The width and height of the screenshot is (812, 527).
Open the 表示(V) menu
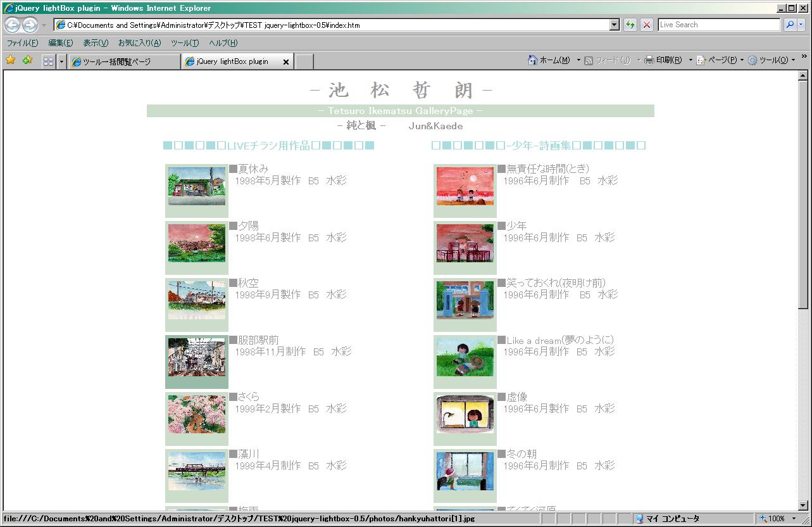(x=96, y=43)
